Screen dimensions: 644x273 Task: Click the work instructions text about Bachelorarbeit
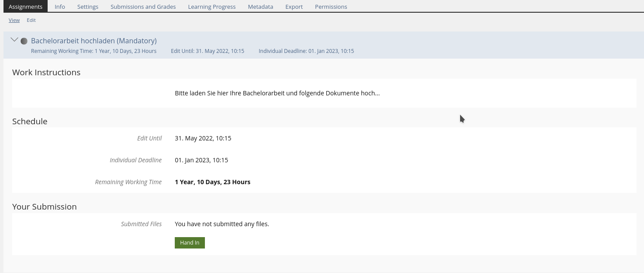(277, 93)
